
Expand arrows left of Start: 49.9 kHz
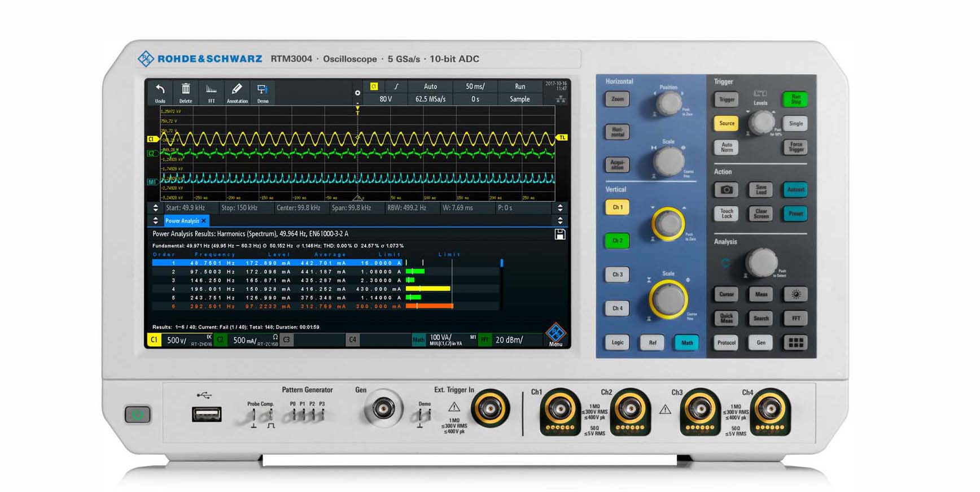(156, 208)
